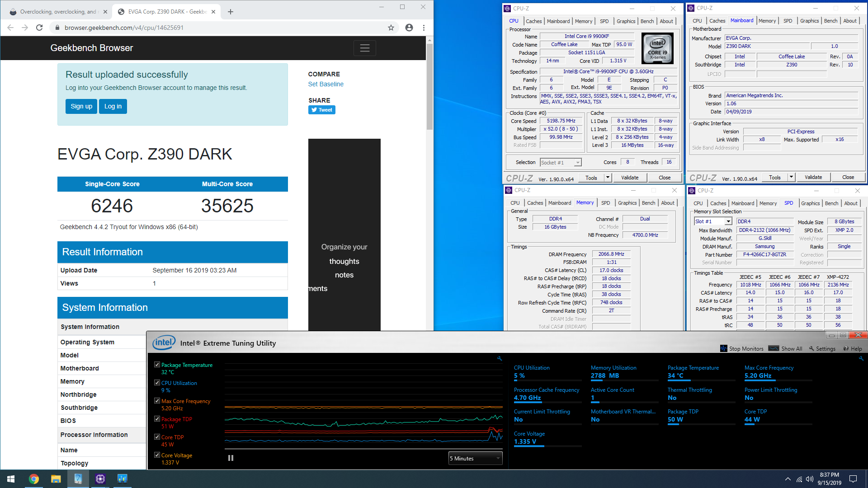
Task: Open File Explorer from the taskbar
Action: coord(56,479)
